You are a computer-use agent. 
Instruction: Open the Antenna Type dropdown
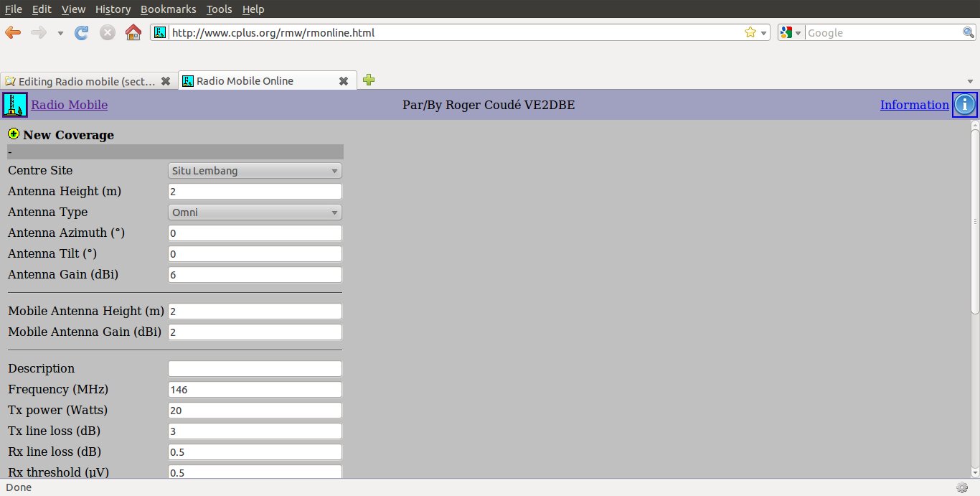point(255,212)
